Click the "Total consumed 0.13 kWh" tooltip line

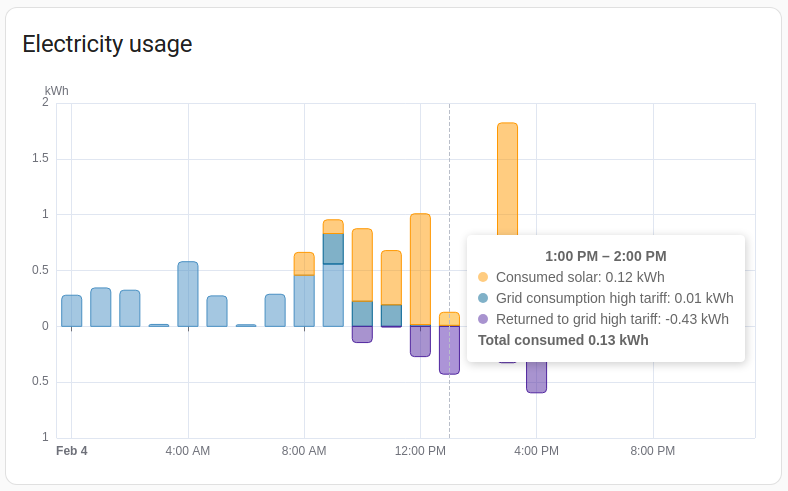(x=563, y=340)
